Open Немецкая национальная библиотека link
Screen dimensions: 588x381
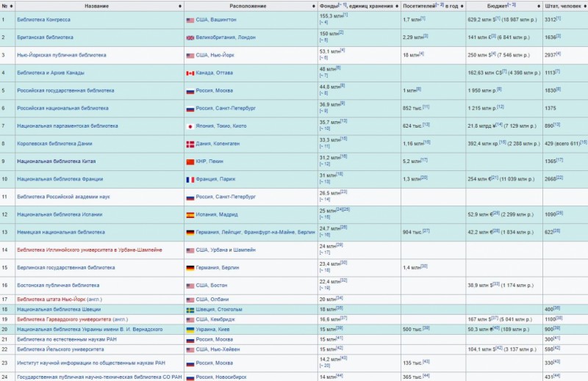tap(61, 232)
